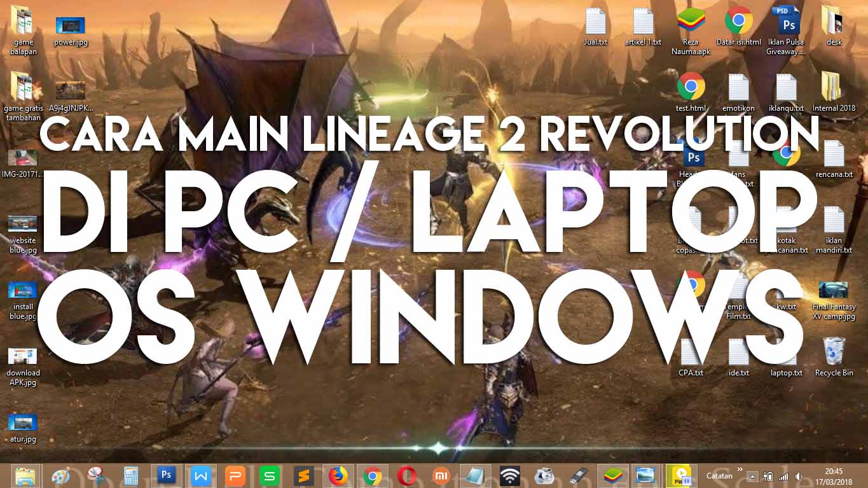
Task: Select rencana.txt file icon
Action: click(x=834, y=159)
